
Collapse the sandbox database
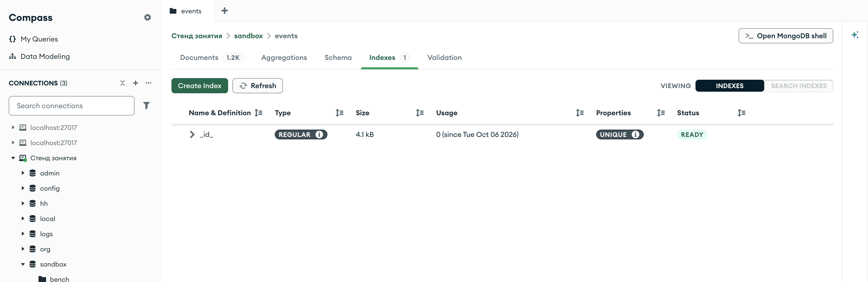[23, 264]
